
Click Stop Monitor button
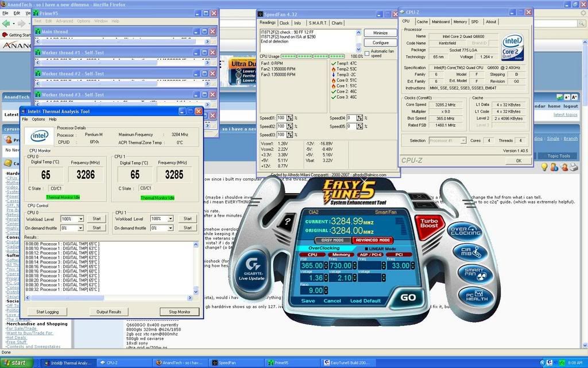[179, 312]
